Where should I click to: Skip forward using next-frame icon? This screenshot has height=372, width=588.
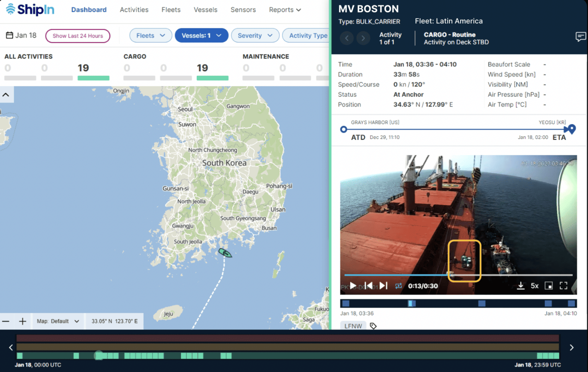coord(383,285)
